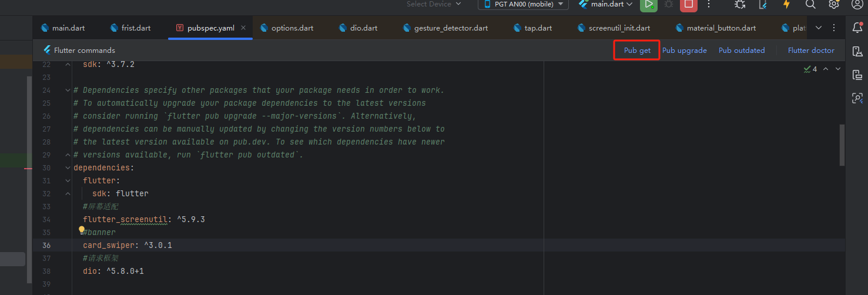Click the Flutter commands label
This screenshot has height=295, width=868.
[x=85, y=51]
